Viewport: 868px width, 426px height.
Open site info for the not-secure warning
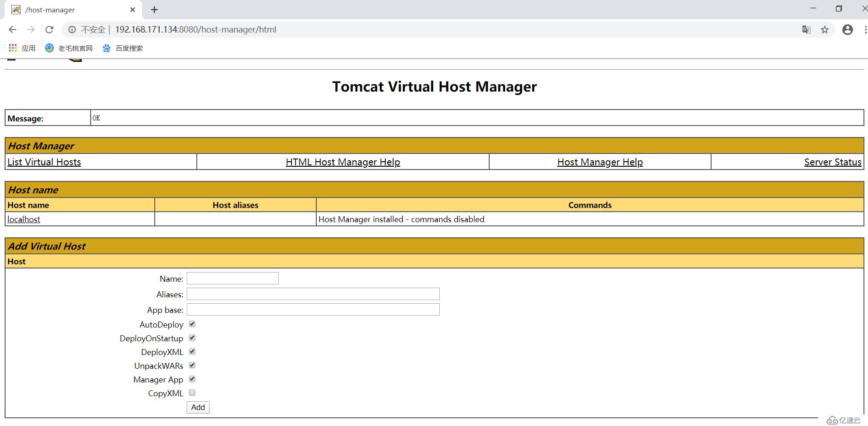tap(72, 29)
